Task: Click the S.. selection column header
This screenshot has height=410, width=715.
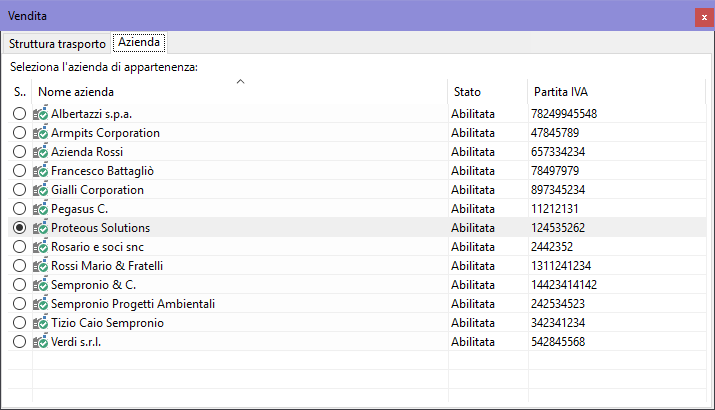Action: tap(20, 92)
